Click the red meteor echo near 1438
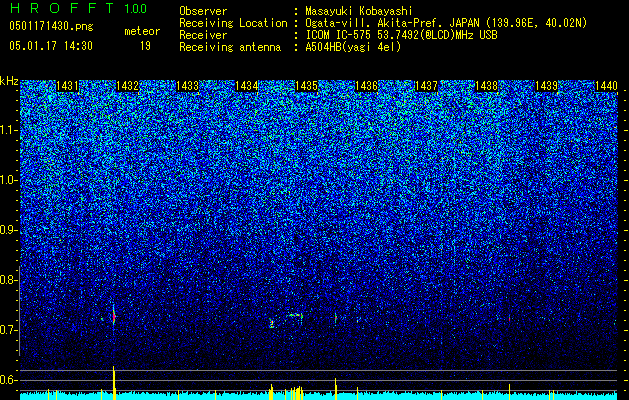Screen dimensions: 629x400 point(509,319)
